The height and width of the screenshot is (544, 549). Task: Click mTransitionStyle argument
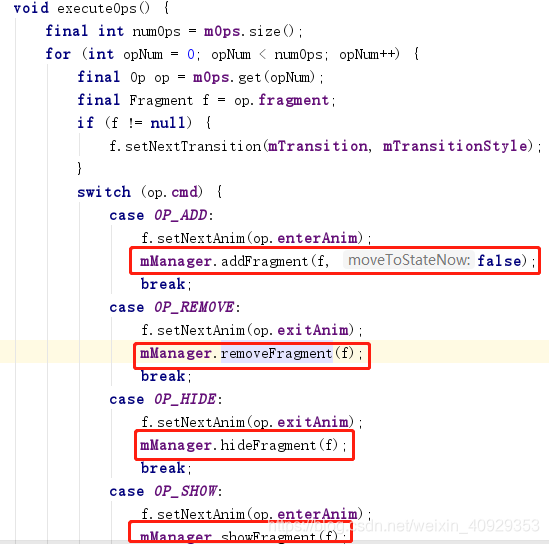(x=455, y=146)
